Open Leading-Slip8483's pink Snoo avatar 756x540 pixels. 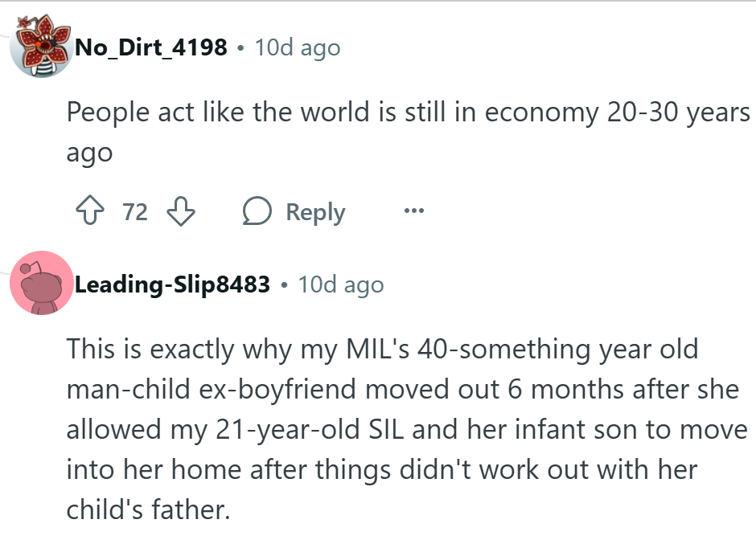40,283
